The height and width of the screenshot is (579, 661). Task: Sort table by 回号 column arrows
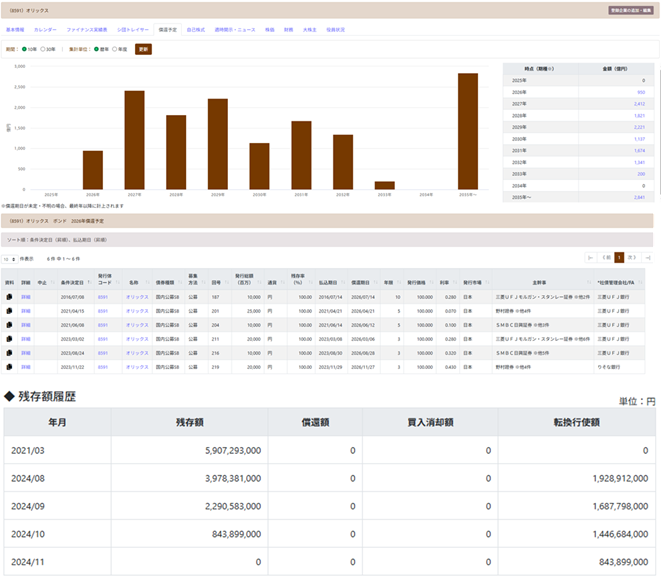(x=227, y=282)
